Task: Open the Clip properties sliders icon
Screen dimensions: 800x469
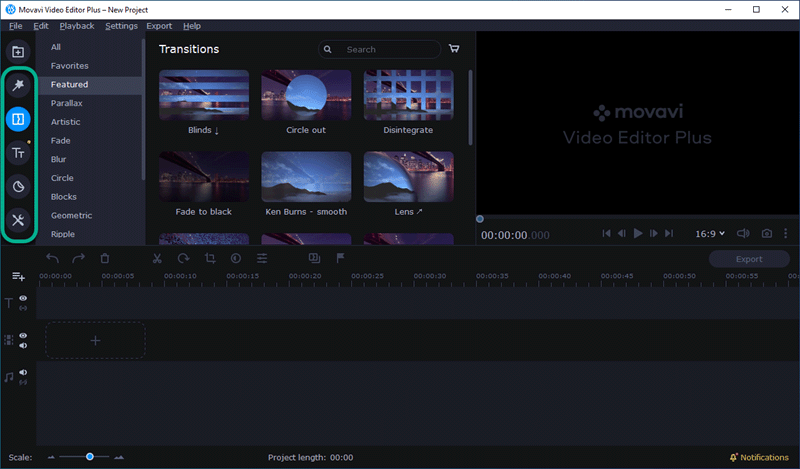Action: pyautogui.click(x=262, y=258)
